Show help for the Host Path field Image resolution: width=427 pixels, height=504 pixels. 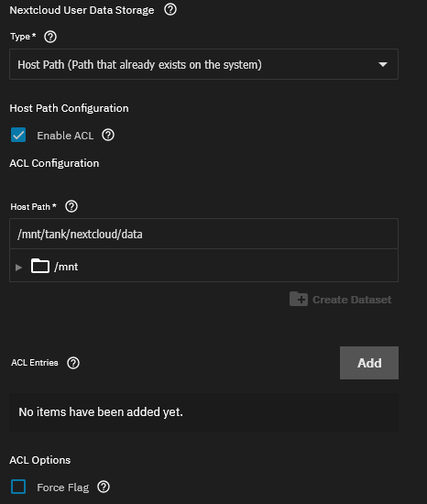(71, 206)
